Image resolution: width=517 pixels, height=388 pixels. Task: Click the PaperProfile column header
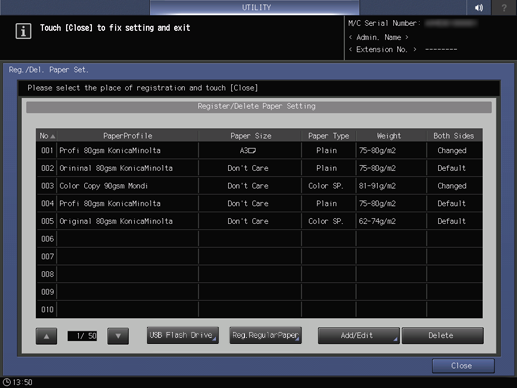[128, 136]
